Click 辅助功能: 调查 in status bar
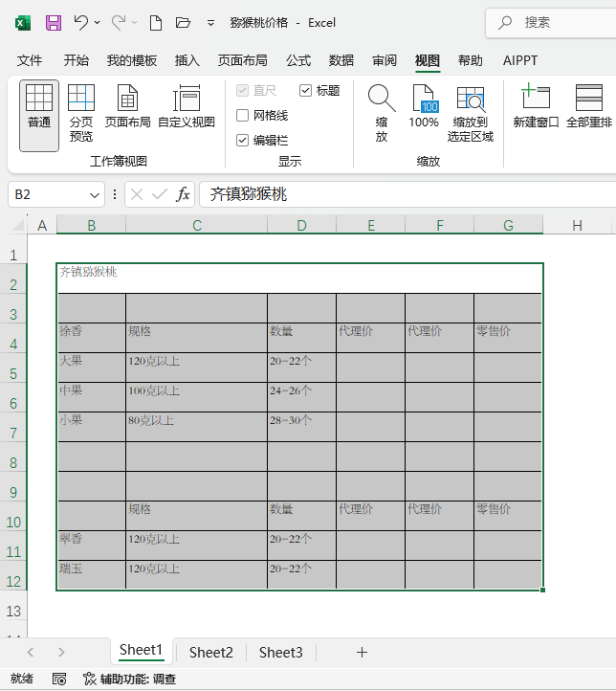616x691 pixels. pyautogui.click(x=130, y=680)
